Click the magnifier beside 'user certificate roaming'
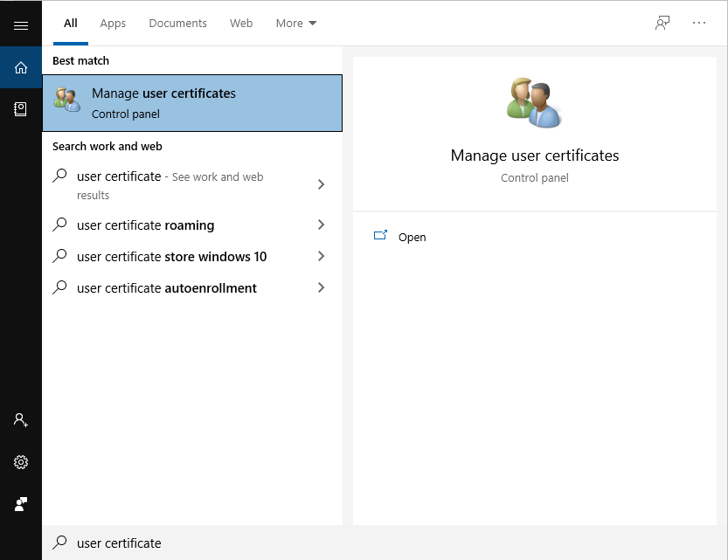The image size is (728, 560). tap(59, 225)
